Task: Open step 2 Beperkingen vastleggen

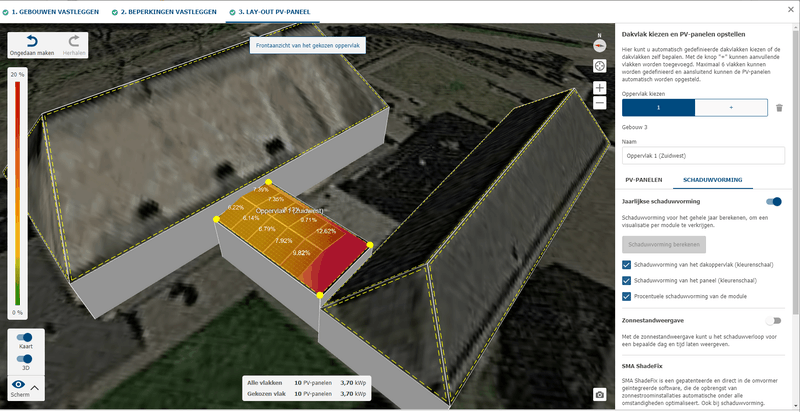Action: click(164, 11)
